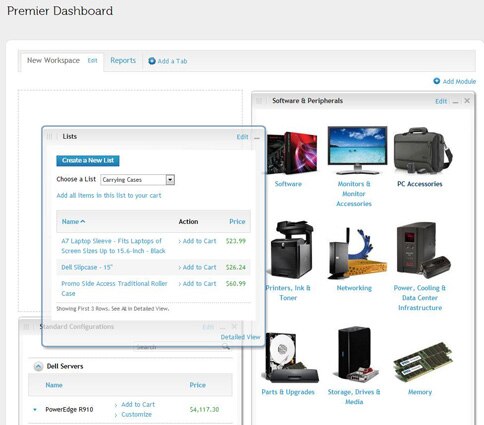Click the $4,117.30 PowerEdge price
Viewport: 484px width, 425px height.
pyautogui.click(x=204, y=410)
